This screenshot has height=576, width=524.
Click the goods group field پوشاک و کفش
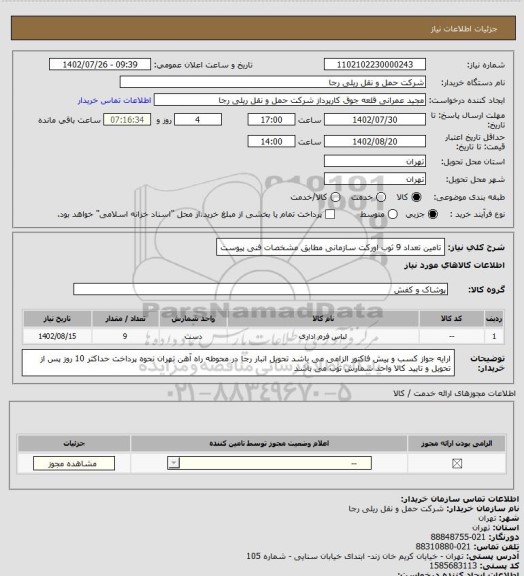261,289
